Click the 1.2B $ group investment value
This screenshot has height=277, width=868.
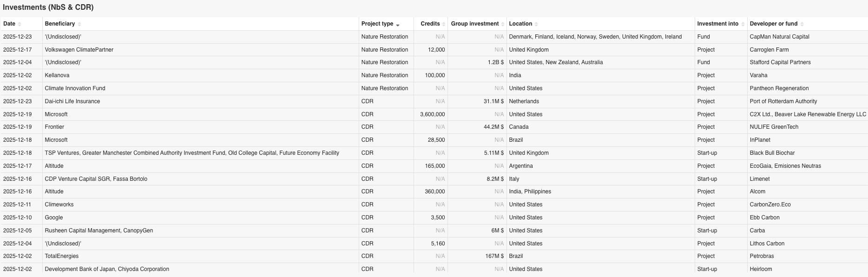pos(495,62)
